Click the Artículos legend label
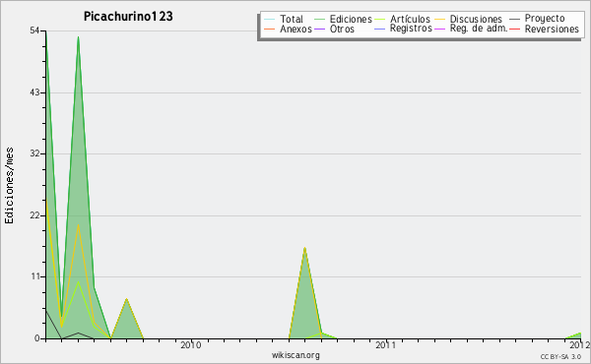Image resolution: width=591 pixels, height=364 pixels. pos(410,19)
